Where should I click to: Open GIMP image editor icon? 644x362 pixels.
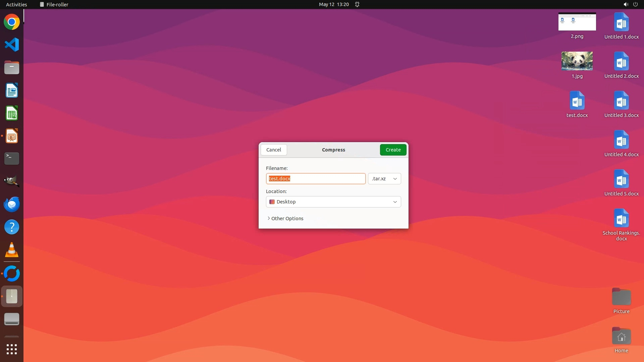tap(12, 181)
